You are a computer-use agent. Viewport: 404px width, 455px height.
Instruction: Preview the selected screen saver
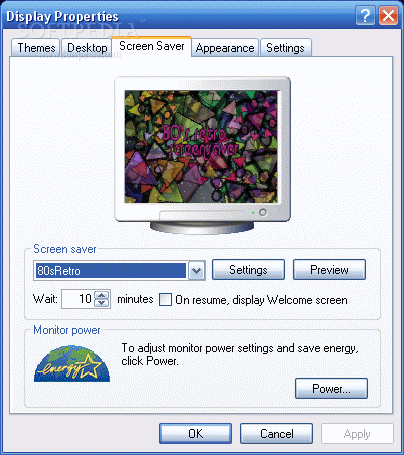tap(329, 270)
